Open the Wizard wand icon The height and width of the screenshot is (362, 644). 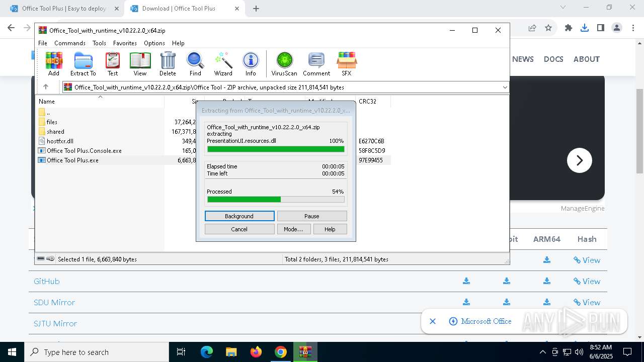coord(223,64)
